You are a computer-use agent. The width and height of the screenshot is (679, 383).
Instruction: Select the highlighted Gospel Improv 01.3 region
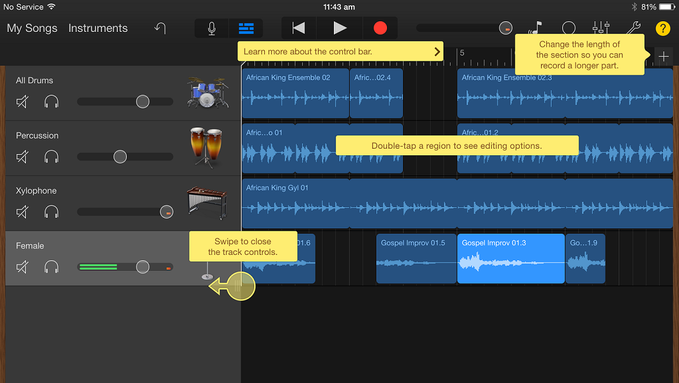tap(511, 259)
